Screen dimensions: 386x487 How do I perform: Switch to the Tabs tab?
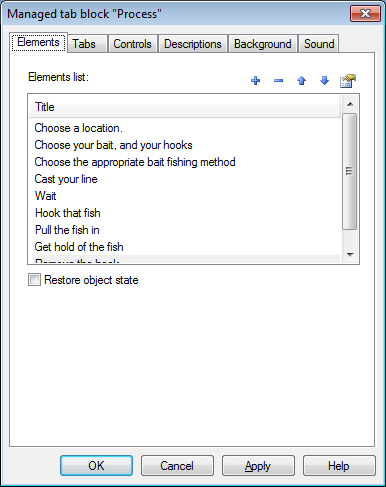pos(84,44)
